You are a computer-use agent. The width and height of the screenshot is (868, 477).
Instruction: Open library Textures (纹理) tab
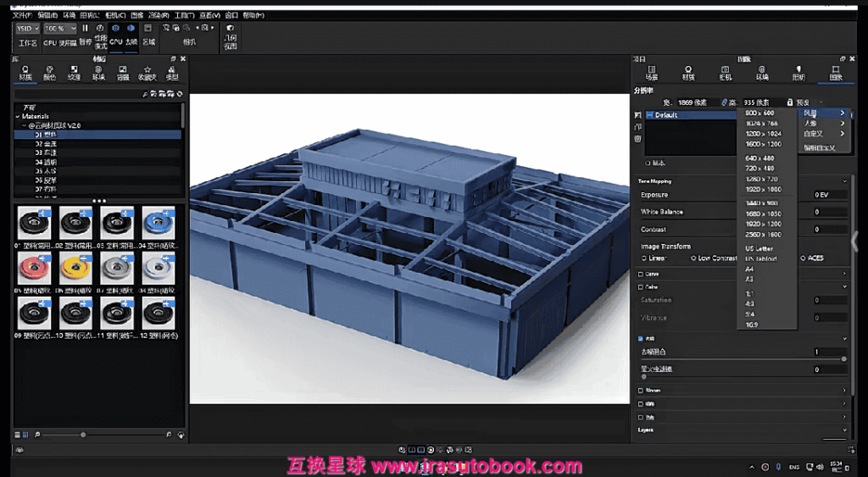click(75, 73)
